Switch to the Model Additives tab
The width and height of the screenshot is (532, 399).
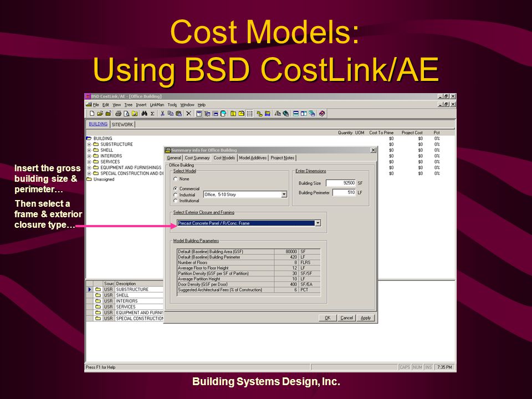coord(253,158)
